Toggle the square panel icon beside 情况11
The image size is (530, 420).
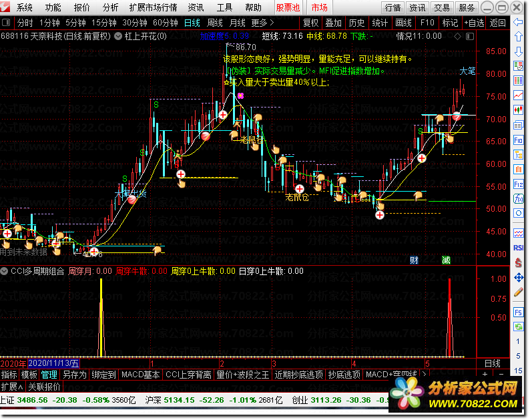470,36
